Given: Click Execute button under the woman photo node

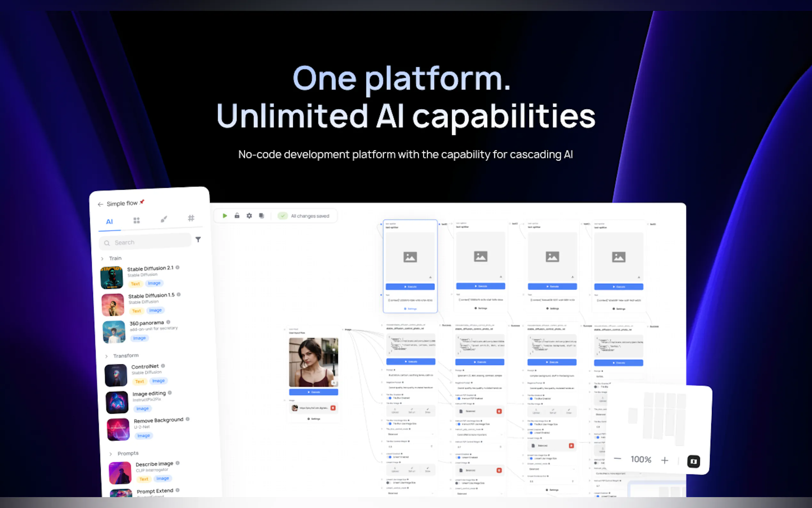Looking at the screenshot, I should point(314,392).
